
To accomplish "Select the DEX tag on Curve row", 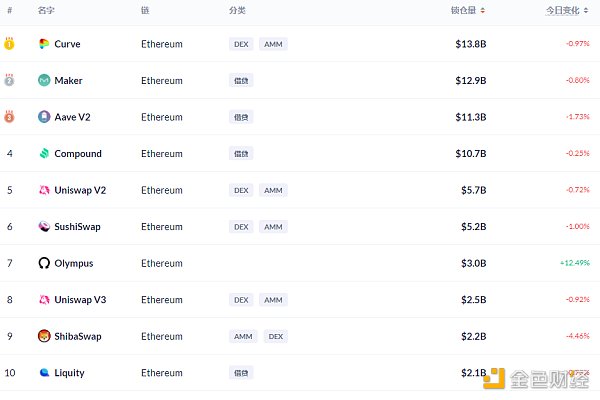I will [241, 44].
